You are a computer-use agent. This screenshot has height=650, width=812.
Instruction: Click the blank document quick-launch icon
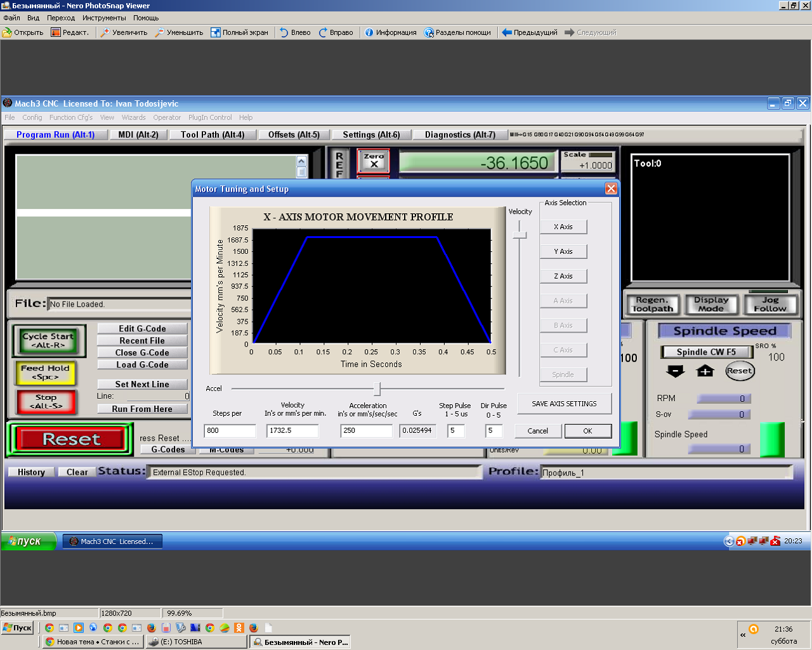tap(268, 628)
